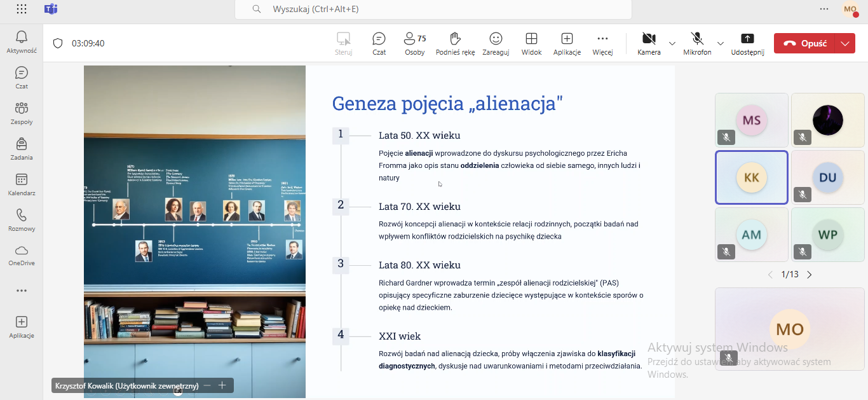Change layout using Widok
The image size is (868, 400).
pyautogui.click(x=531, y=43)
